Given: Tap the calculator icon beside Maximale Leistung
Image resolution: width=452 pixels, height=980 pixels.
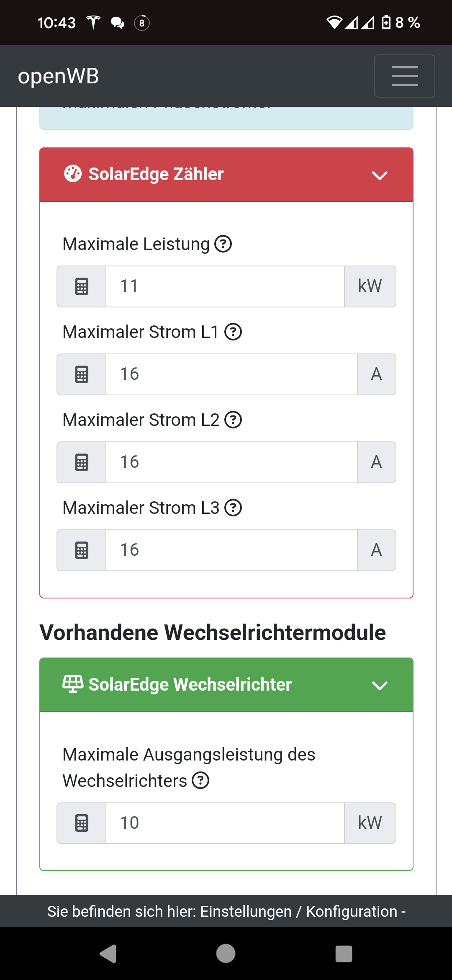Looking at the screenshot, I should coord(82,286).
